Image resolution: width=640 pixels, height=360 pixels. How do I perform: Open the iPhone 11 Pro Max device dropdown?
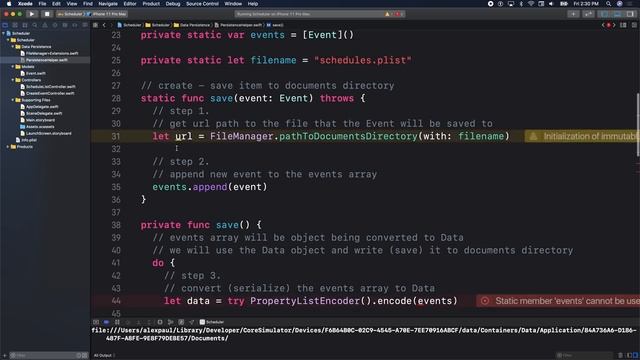click(107, 14)
